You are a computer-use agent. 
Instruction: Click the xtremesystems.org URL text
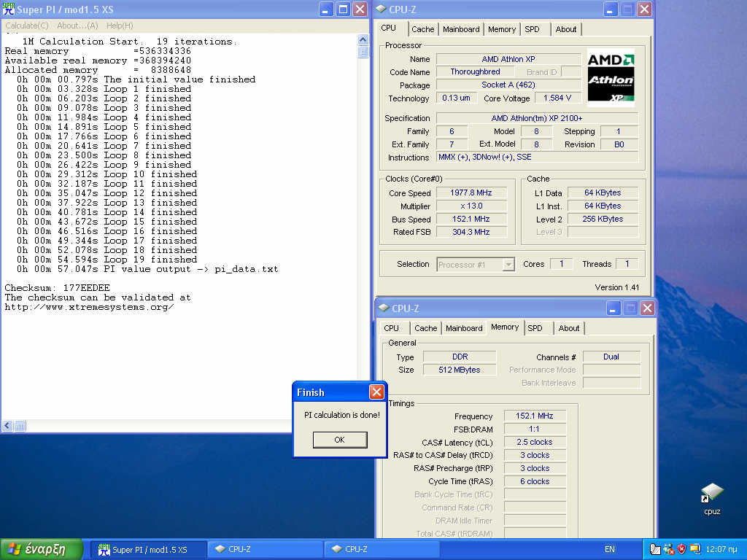[89, 307]
